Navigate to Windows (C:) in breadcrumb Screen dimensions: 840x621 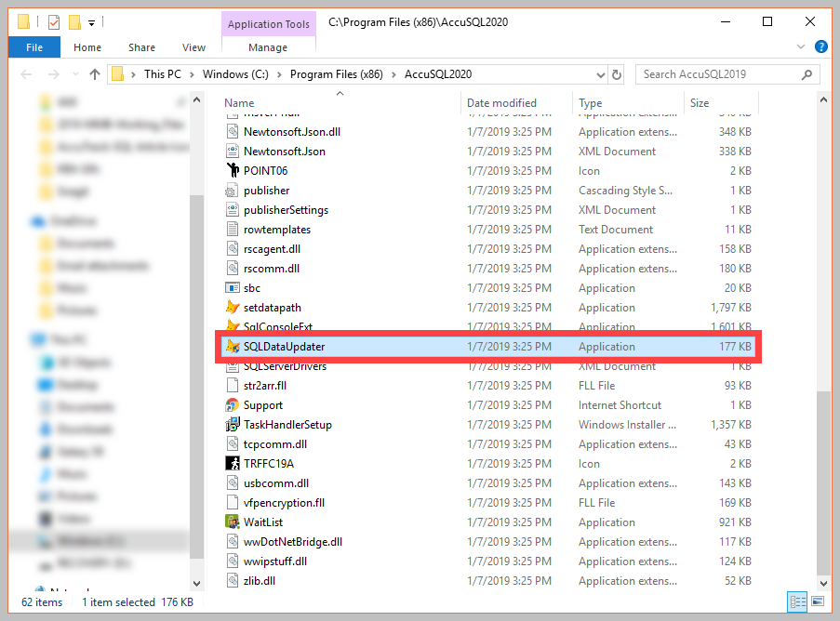point(235,74)
